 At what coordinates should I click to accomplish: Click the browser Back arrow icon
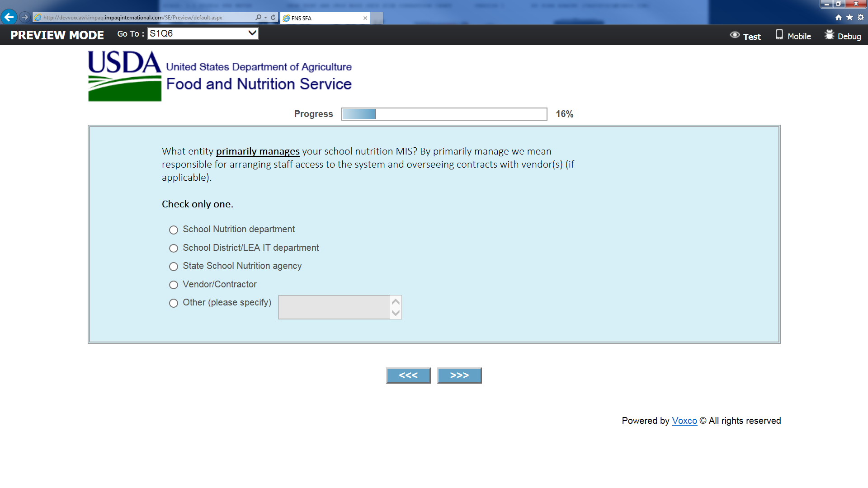point(9,17)
